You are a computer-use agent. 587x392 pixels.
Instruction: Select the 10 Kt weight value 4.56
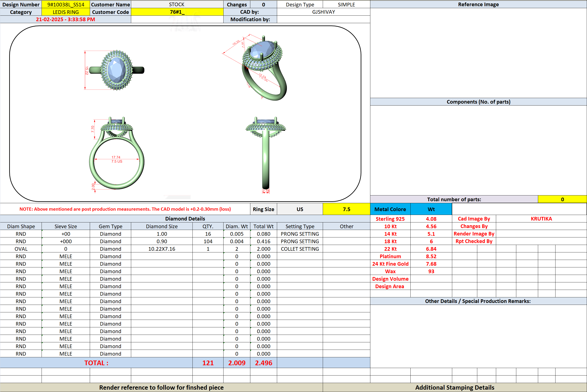[431, 226]
